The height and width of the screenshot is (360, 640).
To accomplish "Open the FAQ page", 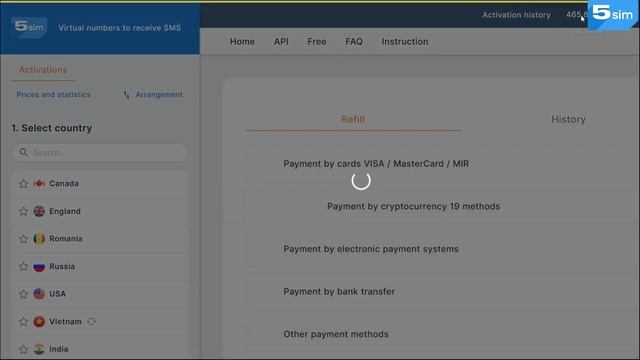I will click(x=354, y=42).
